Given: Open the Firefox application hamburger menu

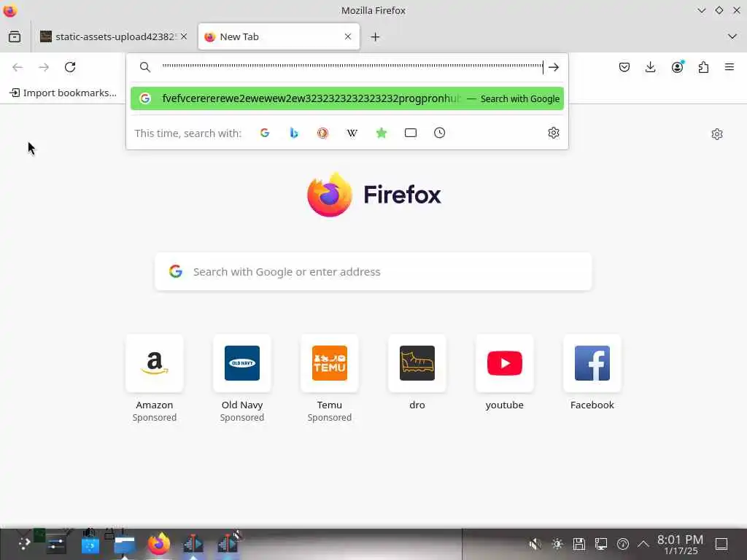Looking at the screenshot, I should 729,67.
